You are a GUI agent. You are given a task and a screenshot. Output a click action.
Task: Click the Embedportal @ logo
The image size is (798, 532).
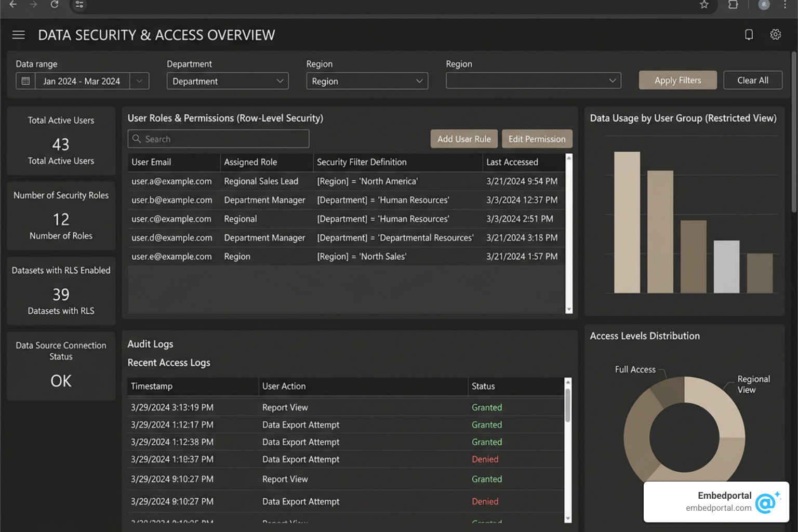pyautogui.click(x=767, y=501)
